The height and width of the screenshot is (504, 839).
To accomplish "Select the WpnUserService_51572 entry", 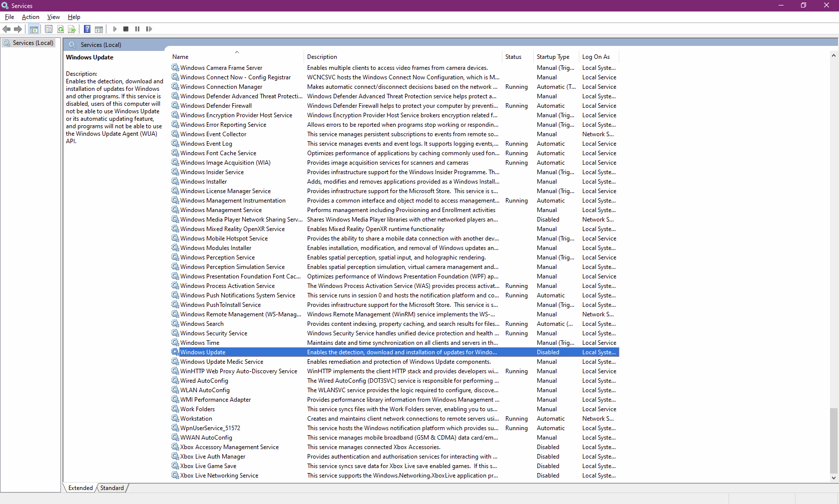I will click(x=395, y=428).
